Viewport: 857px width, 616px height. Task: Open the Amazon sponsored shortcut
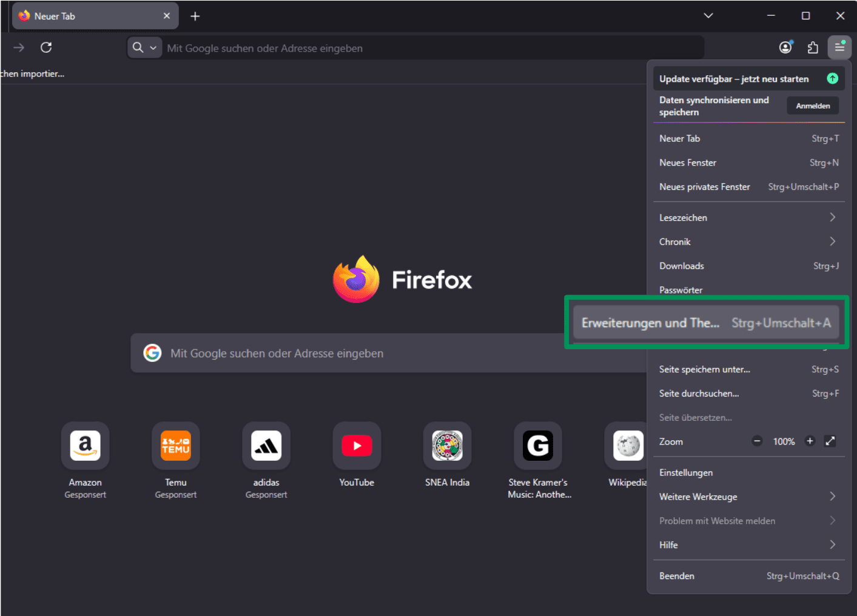click(x=85, y=446)
